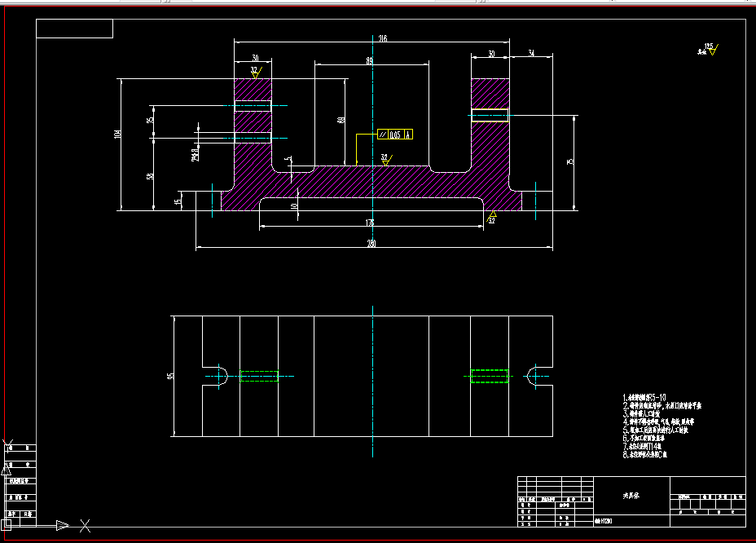Click the UCS origin square
The height and width of the screenshot is (543, 756).
pos(6,525)
